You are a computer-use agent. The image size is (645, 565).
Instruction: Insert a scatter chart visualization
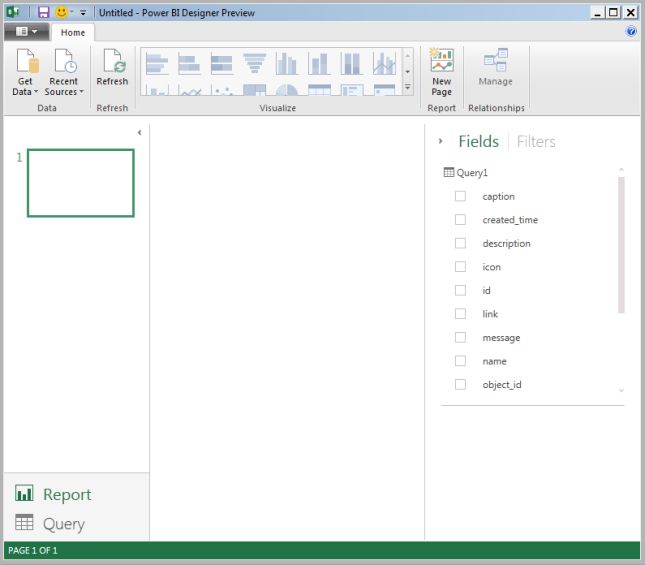(x=222, y=90)
